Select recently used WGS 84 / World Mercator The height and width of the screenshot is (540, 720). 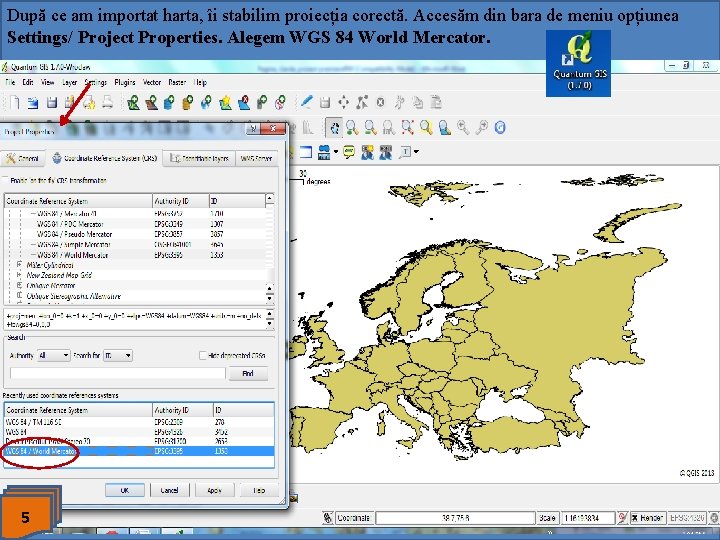[x=139, y=451]
